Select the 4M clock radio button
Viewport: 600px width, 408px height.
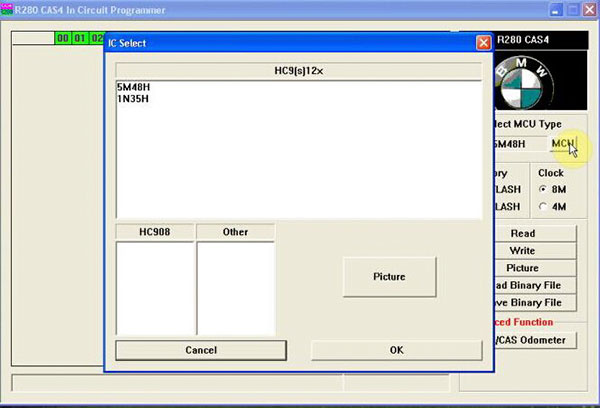(x=543, y=206)
